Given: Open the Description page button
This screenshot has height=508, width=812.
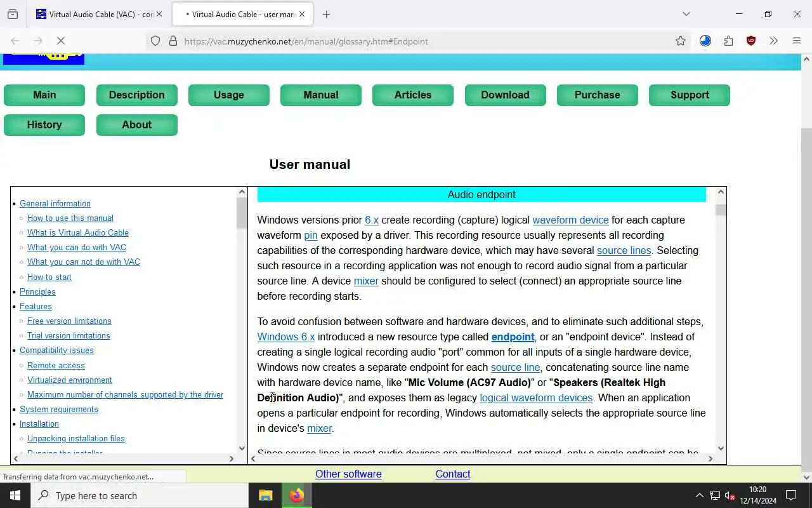Looking at the screenshot, I should 137,95.
